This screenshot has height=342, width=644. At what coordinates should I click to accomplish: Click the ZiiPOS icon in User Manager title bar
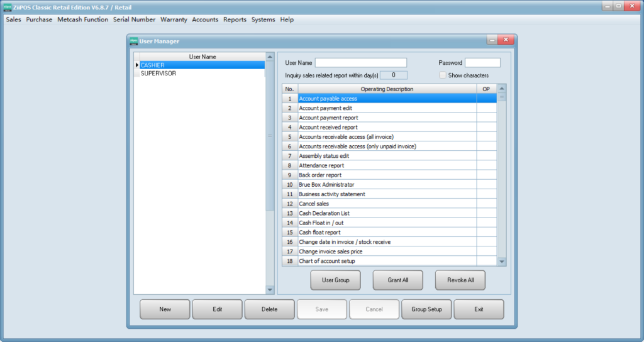[x=133, y=41]
